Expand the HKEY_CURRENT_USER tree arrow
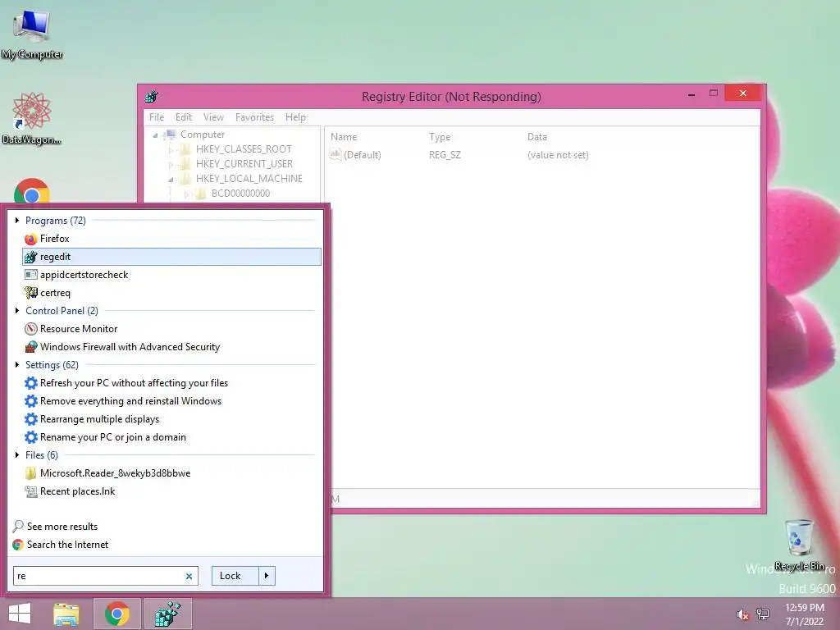The height and width of the screenshot is (630, 840). pyautogui.click(x=171, y=164)
